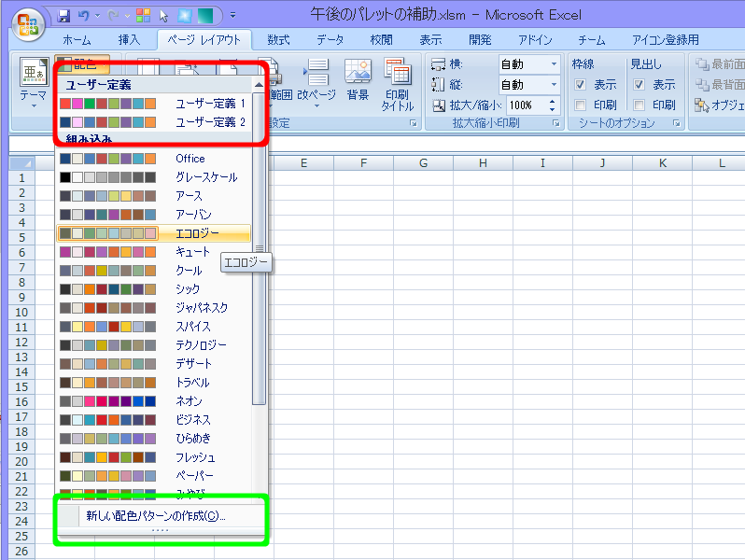This screenshot has width=745, height=560.
Task: Click the 拡大/縮小 scale input field
Action: click(x=525, y=105)
